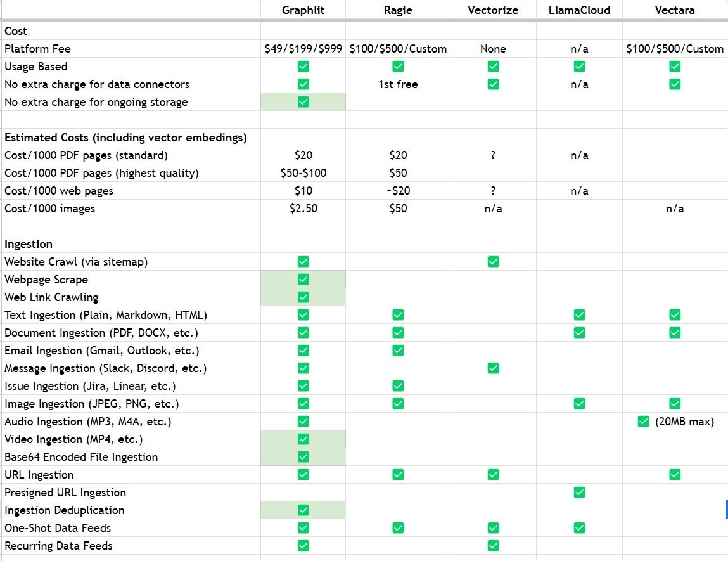Screen dimensions: 728x561
Task: Click Vectara's Audio Ingestion checkmark
Action: [x=644, y=422]
